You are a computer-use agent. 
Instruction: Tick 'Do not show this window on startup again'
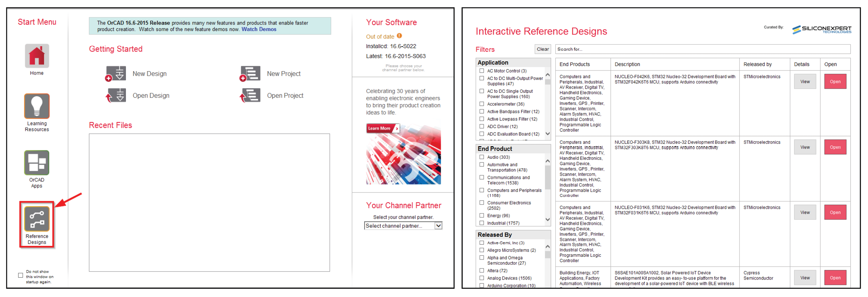(x=20, y=275)
